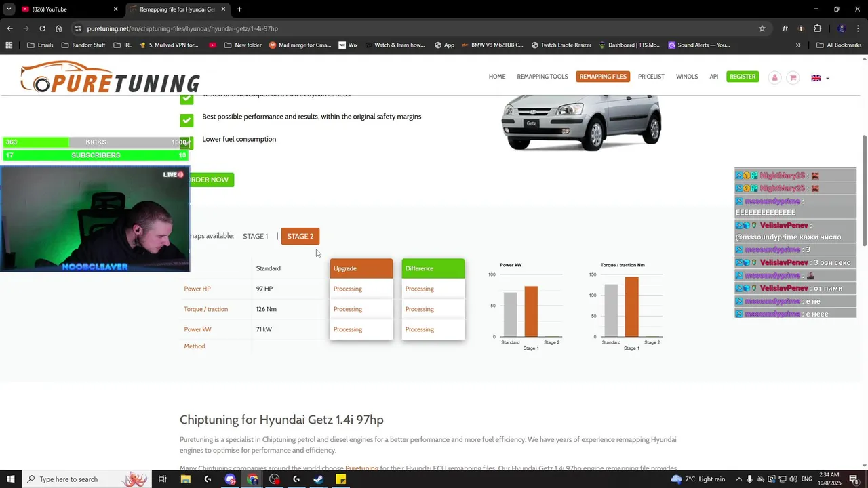
Task: Open the Chrome profile avatar
Action: [x=842, y=28]
